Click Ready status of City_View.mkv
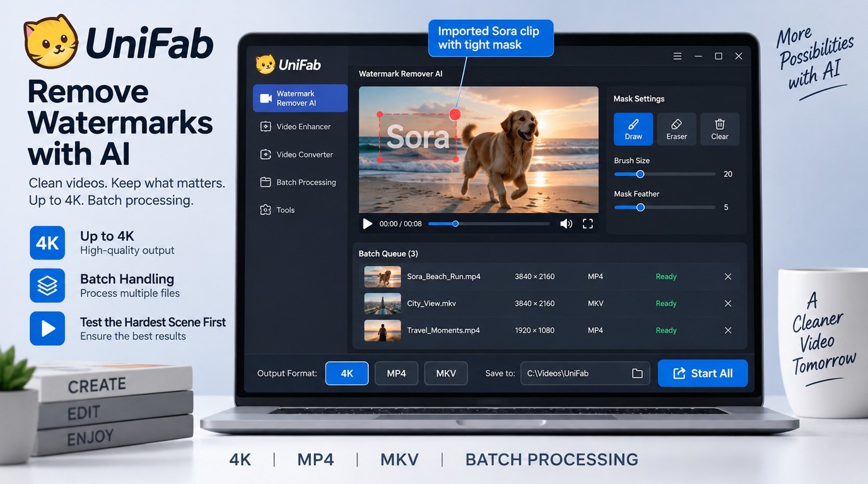The image size is (868, 484). [x=666, y=304]
